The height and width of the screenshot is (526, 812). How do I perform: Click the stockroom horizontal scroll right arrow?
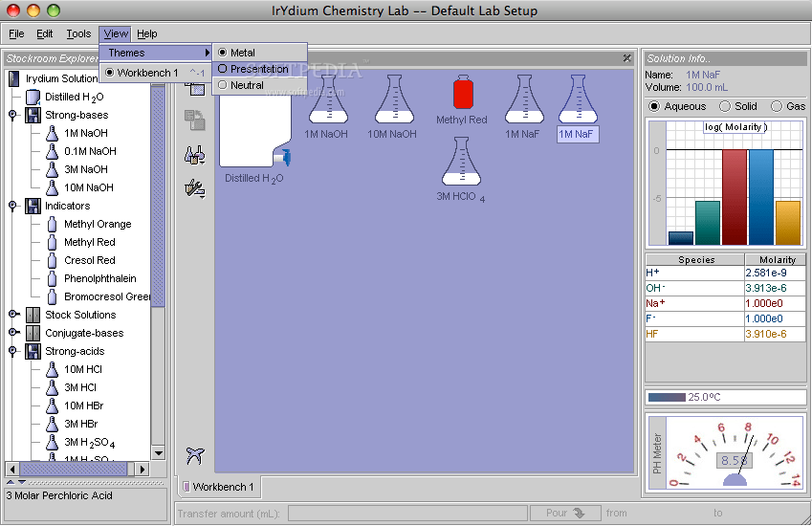point(143,469)
